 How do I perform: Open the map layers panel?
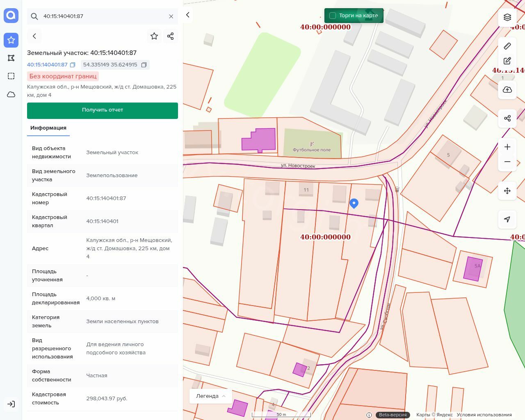(507, 17)
